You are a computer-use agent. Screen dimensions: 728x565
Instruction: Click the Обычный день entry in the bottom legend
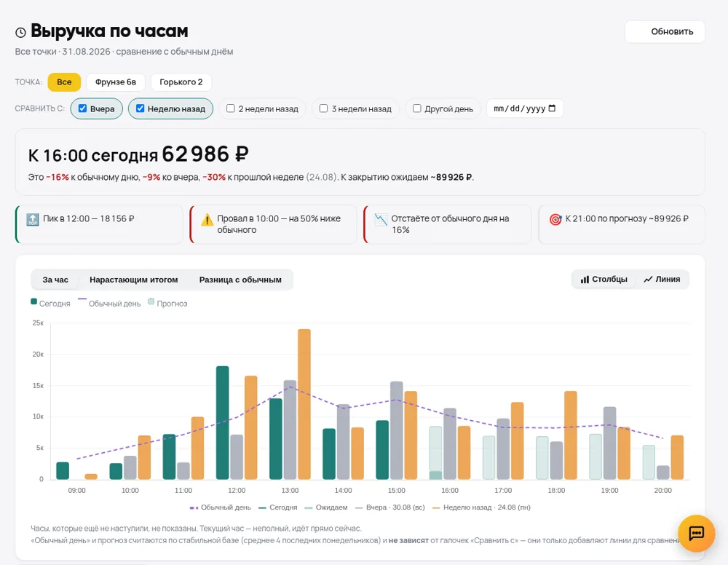tap(221, 507)
